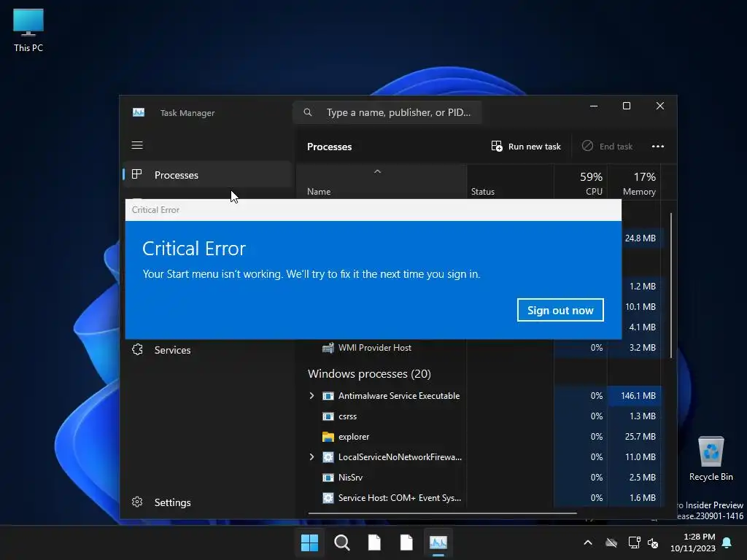
Task: Click the vertical scrollbar in process list
Action: pyautogui.click(x=671, y=286)
